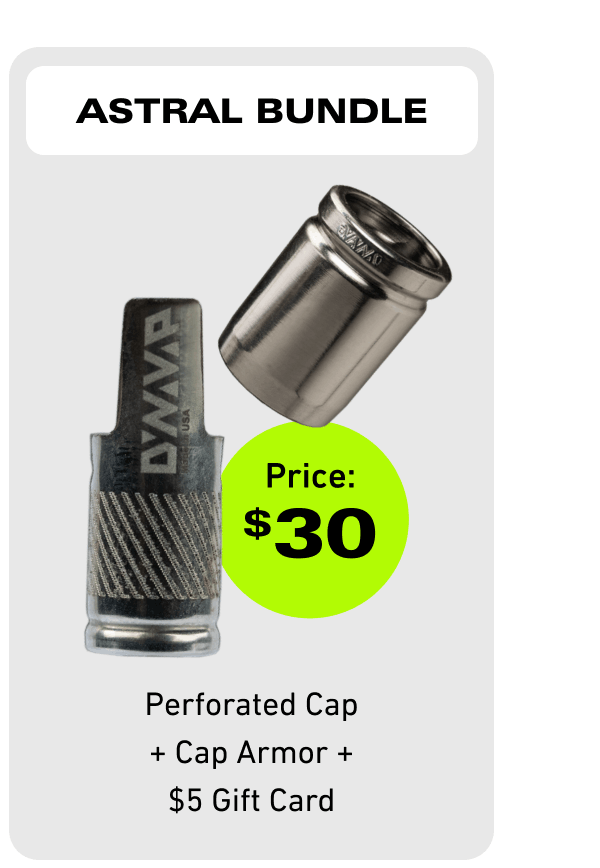Open the "Perforated Cap" description text

pos(251,706)
